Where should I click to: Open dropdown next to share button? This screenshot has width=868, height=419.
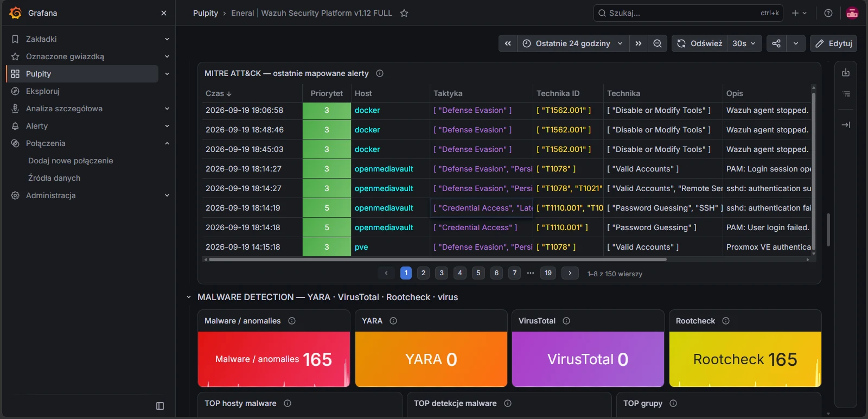tap(796, 43)
